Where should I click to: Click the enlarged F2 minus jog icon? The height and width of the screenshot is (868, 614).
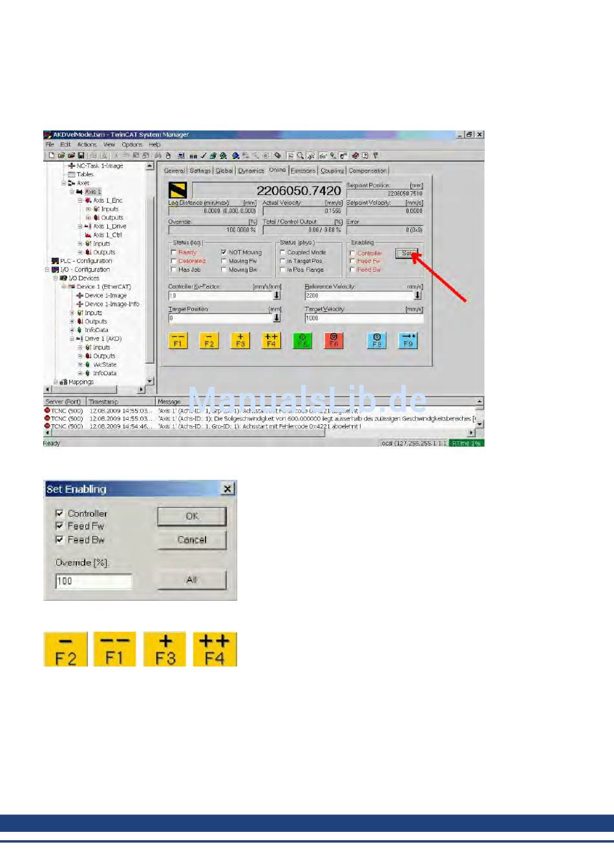(66, 649)
